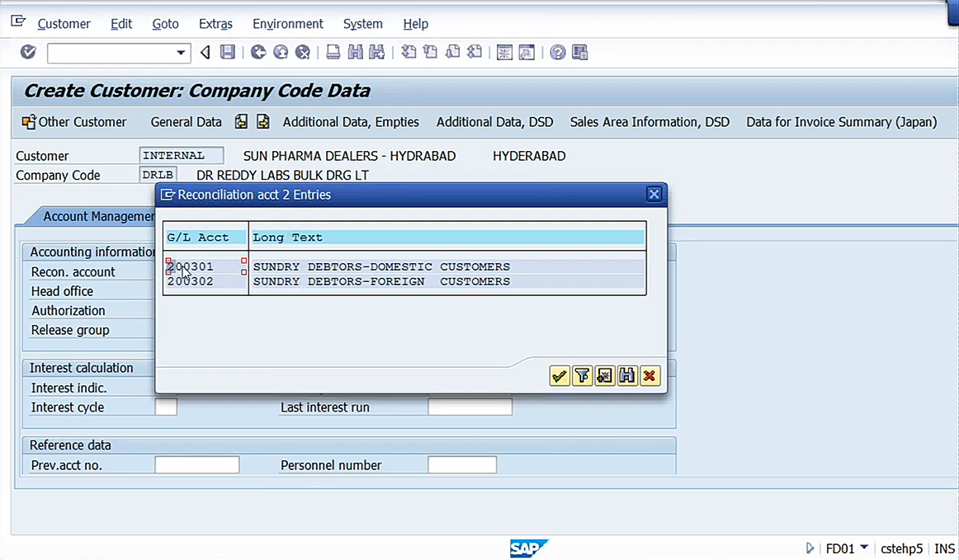This screenshot has height=560, width=959.
Task: Open the FD01 transaction dropdown in status bar
Action: point(864,547)
